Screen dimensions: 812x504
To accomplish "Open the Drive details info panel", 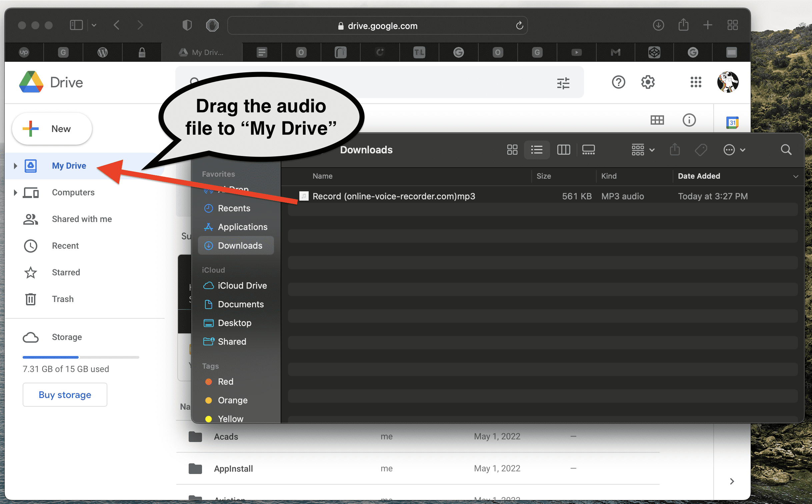I will tap(689, 120).
